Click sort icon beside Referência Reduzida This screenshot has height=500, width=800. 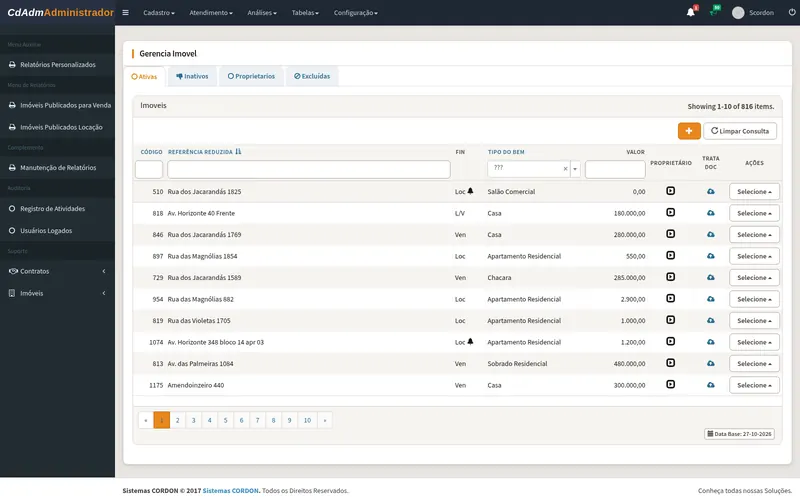(x=238, y=152)
